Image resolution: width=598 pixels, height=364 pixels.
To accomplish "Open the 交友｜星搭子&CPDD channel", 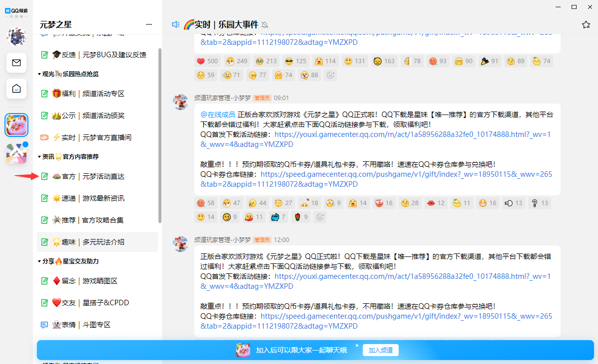I will (97, 303).
